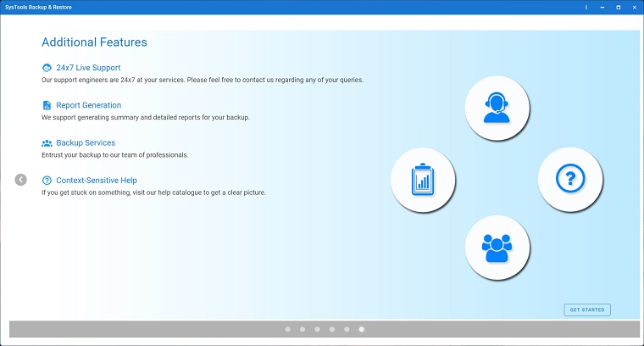This screenshot has width=644, height=346.
Task: Click the Report Generation heading
Action: pyautogui.click(x=89, y=105)
